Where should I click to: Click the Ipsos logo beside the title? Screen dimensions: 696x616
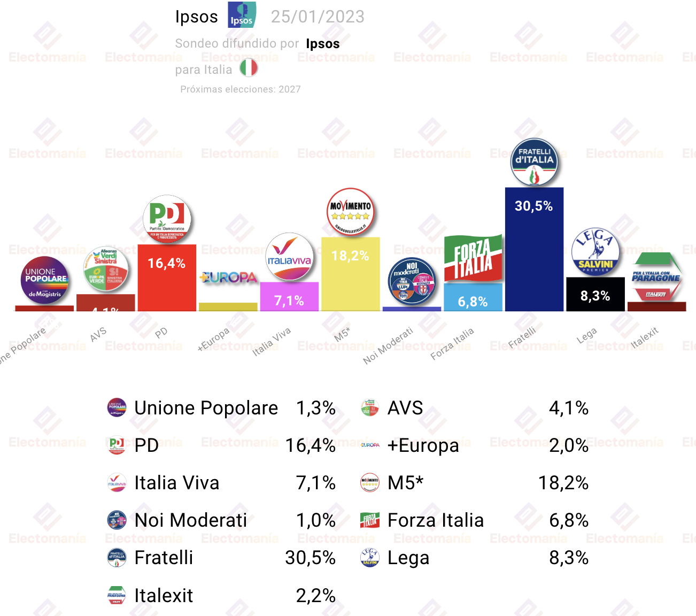[x=242, y=15]
